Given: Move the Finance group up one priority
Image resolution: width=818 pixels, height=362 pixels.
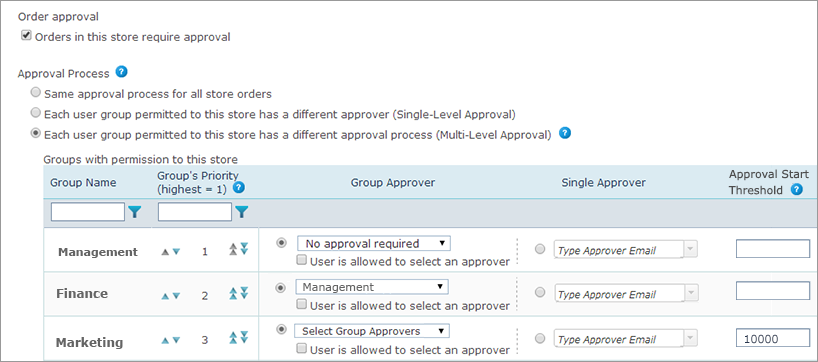Looking at the screenshot, I should pyautogui.click(x=165, y=296).
